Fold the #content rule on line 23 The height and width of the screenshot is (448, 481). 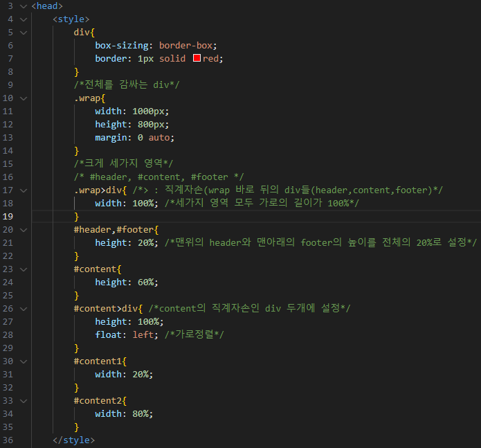pyautogui.click(x=24, y=269)
